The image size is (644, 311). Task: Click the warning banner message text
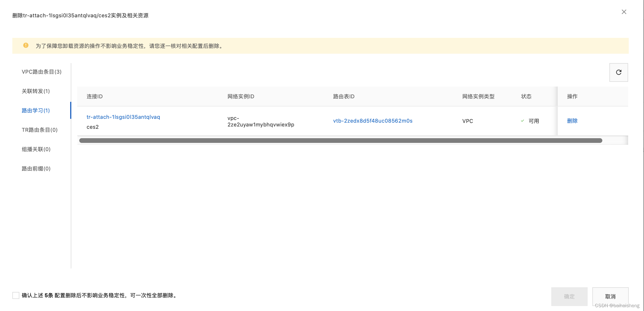pos(130,46)
